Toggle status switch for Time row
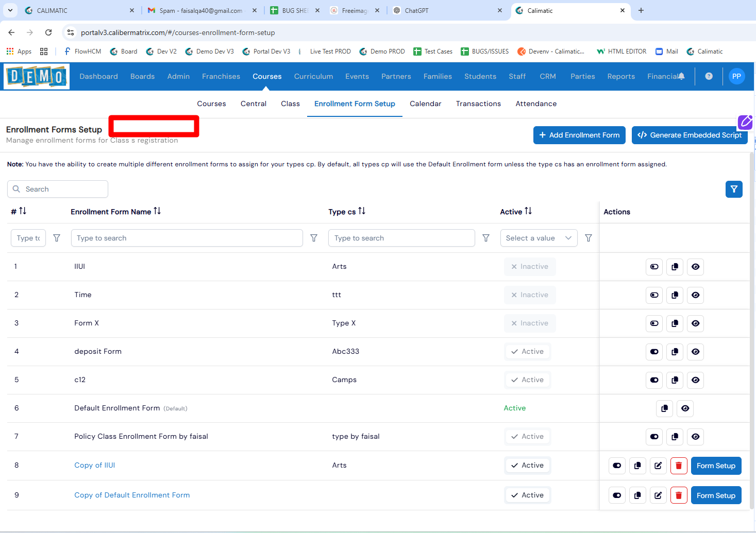The width and height of the screenshot is (756, 533). (654, 295)
